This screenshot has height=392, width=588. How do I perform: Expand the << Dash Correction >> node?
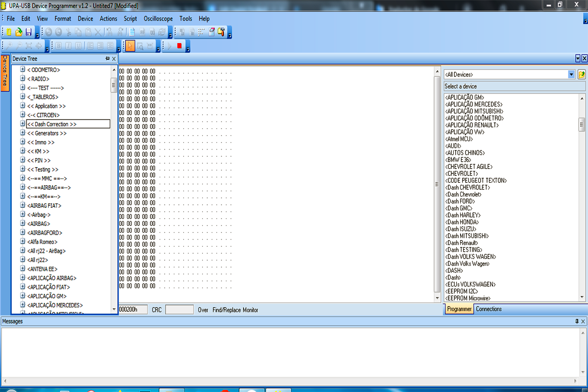pyautogui.click(x=23, y=124)
